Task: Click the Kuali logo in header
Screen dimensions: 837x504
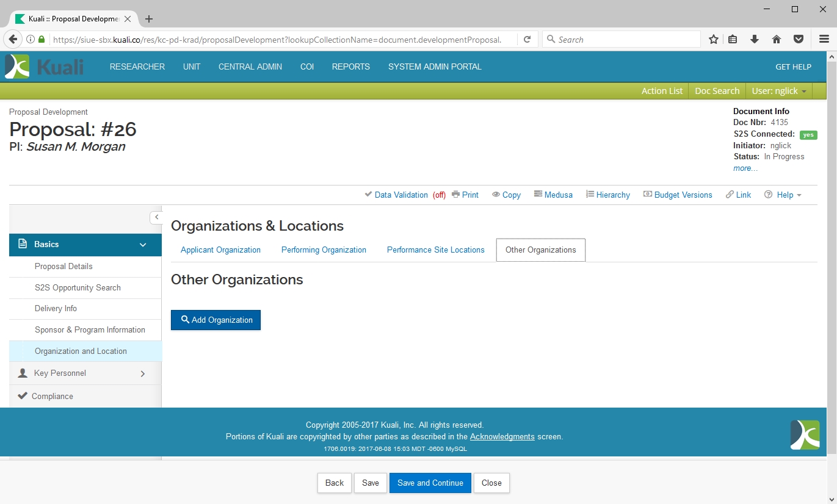Action: pos(44,67)
